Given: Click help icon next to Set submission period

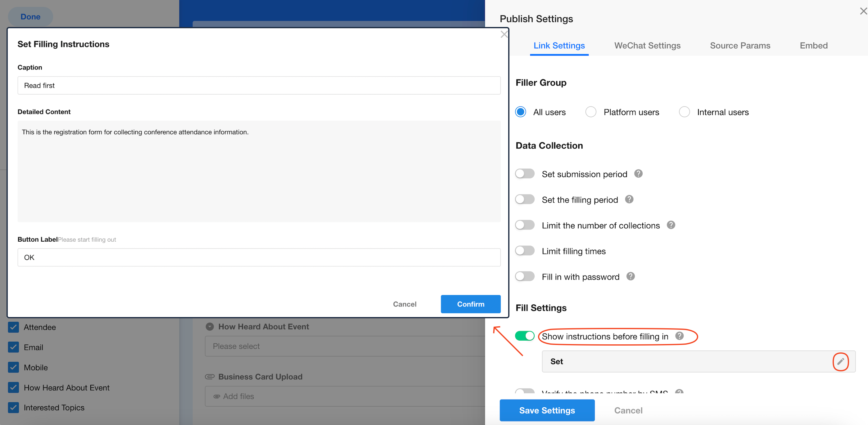Looking at the screenshot, I should point(638,174).
